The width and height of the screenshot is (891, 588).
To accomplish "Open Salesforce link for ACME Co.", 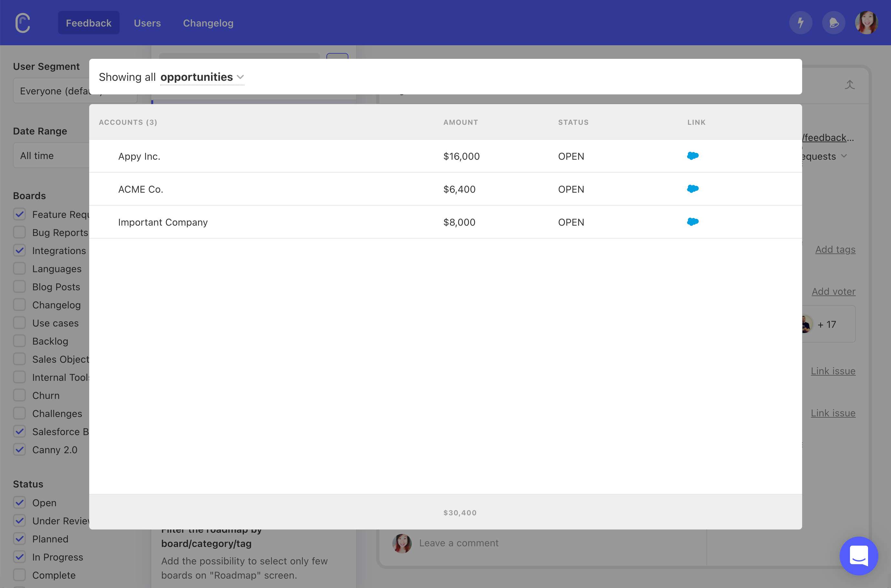I will 692,189.
